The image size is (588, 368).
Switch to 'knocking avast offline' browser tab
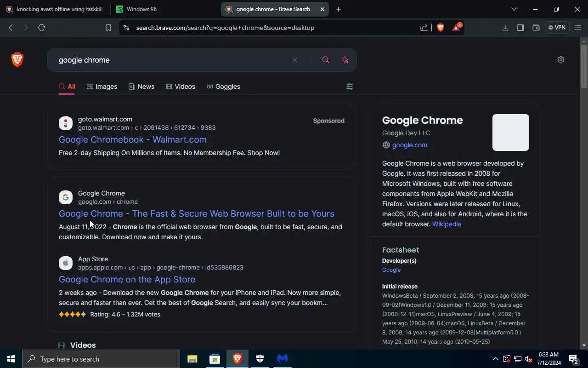click(55, 9)
